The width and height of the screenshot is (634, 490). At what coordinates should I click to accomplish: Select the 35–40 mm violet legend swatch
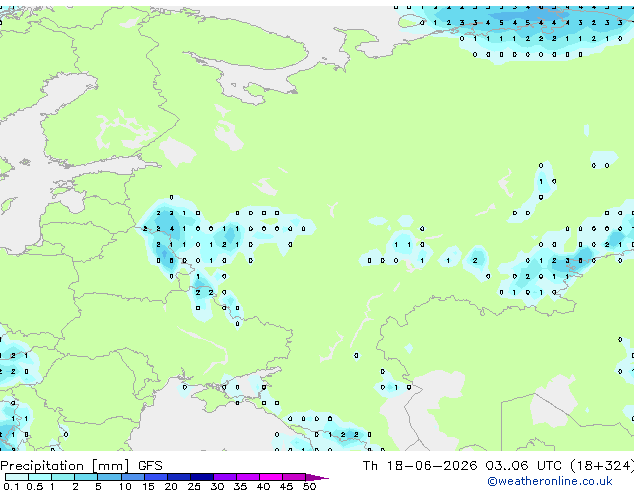click(x=248, y=477)
